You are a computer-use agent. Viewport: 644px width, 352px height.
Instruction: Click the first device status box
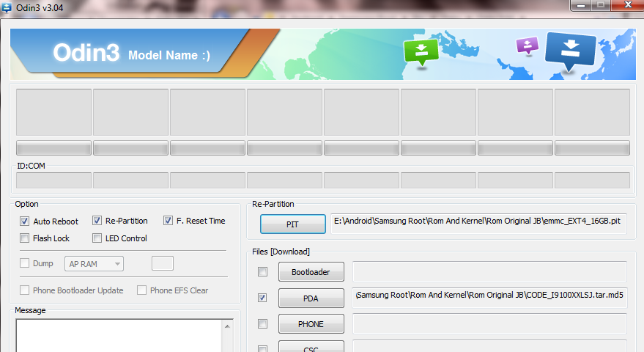click(x=53, y=112)
